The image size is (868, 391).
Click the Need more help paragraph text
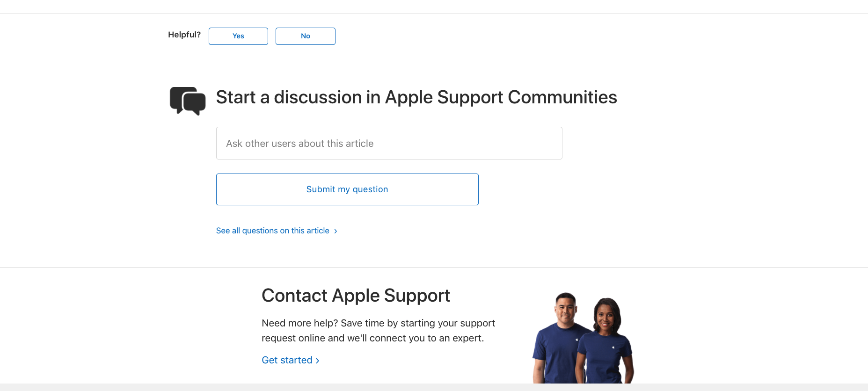tap(378, 331)
